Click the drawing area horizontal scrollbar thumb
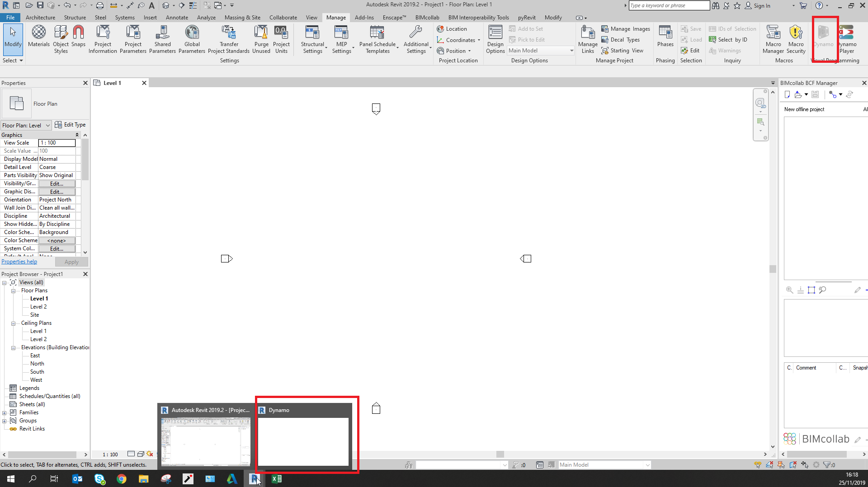Image resolution: width=868 pixels, height=487 pixels. [x=500, y=454]
